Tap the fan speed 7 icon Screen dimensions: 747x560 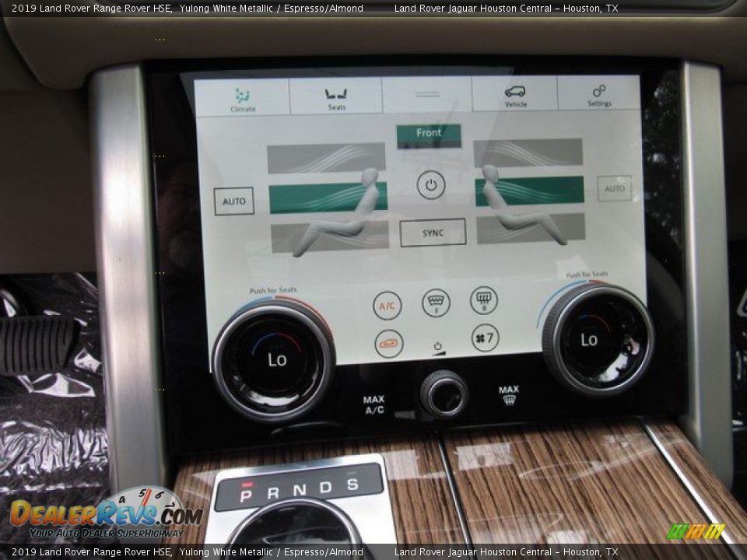coord(485,338)
